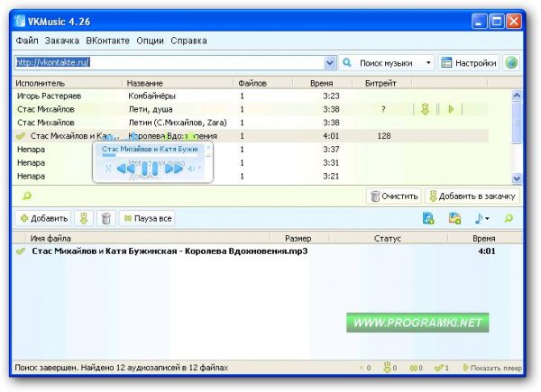Click magnifier search icon in download toolbar
The height and width of the screenshot is (392, 541).
(x=509, y=219)
